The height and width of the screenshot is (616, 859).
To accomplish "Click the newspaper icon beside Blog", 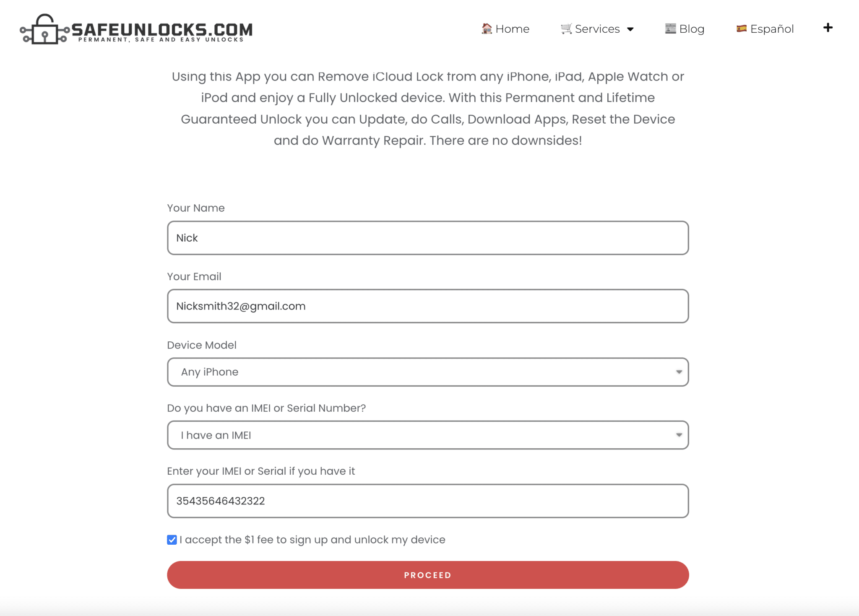I will tap(670, 29).
